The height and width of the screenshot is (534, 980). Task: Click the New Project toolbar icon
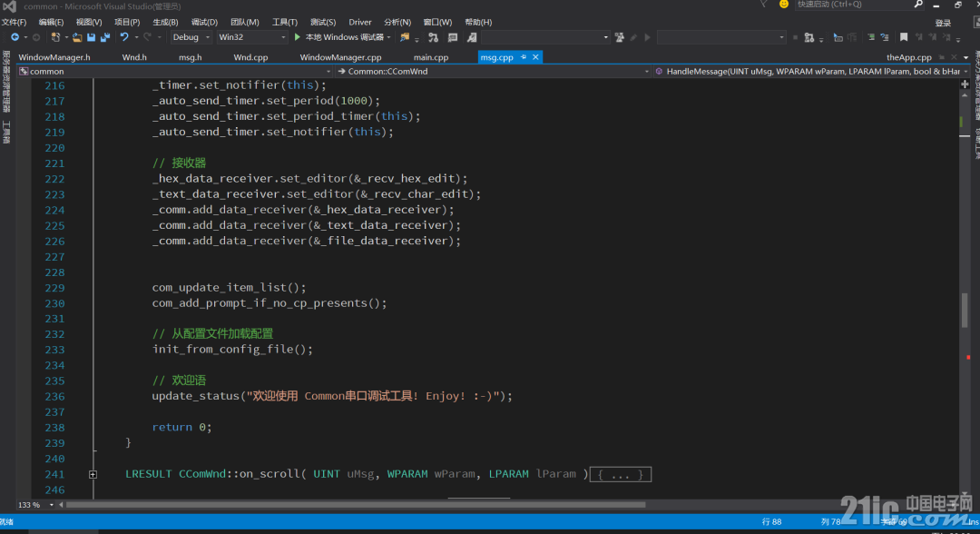point(55,37)
